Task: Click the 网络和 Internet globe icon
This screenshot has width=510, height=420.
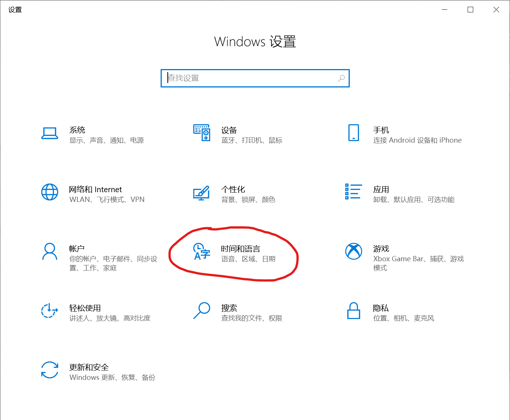Action: tap(50, 192)
